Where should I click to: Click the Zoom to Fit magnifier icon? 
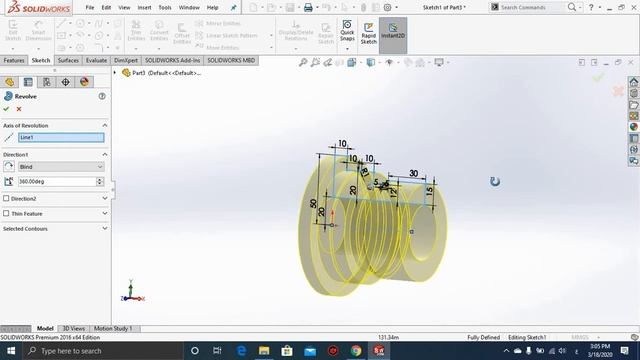coord(303,62)
